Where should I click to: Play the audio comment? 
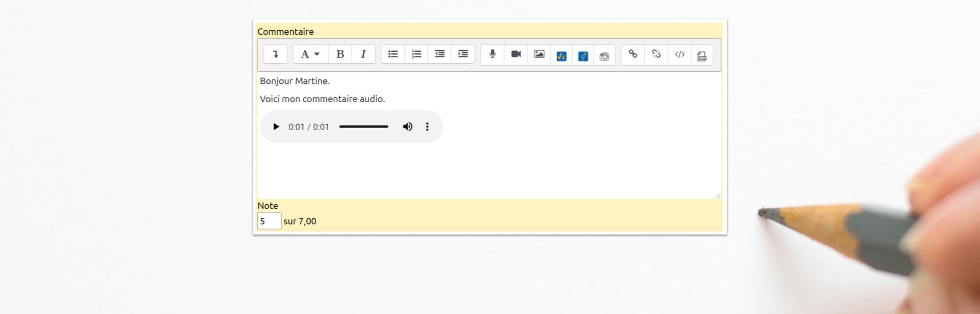pyautogui.click(x=276, y=127)
